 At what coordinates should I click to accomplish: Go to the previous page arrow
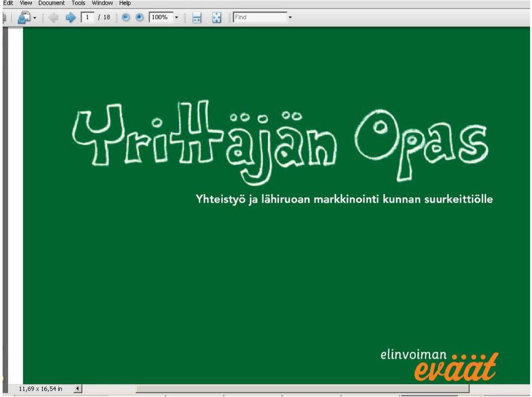pos(53,17)
